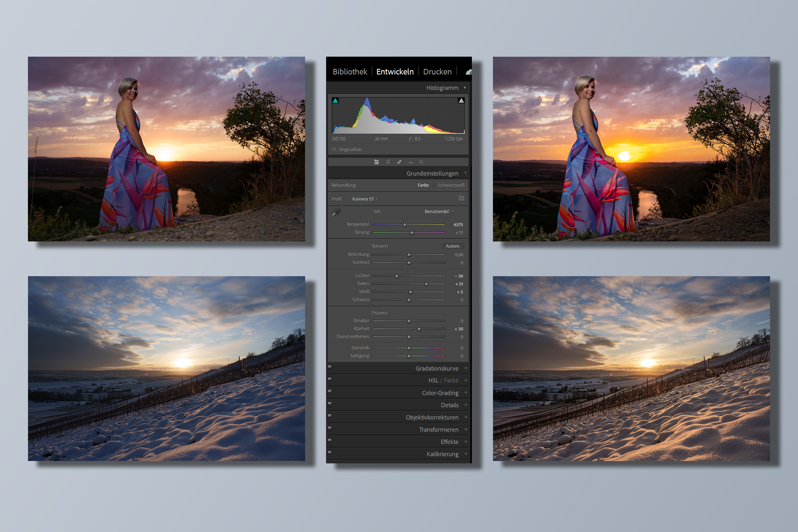Toggle the Transformieren panel switch

point(330,429)
